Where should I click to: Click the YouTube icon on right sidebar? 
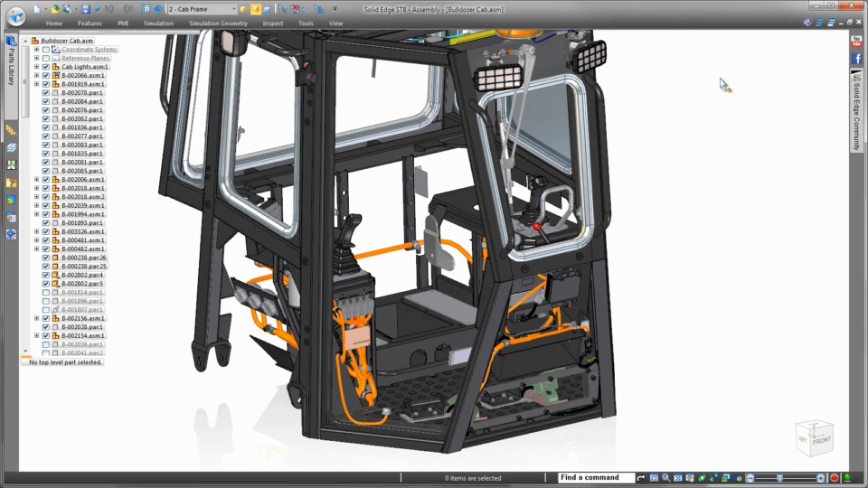pyautogui.click(x=856, y=42)
